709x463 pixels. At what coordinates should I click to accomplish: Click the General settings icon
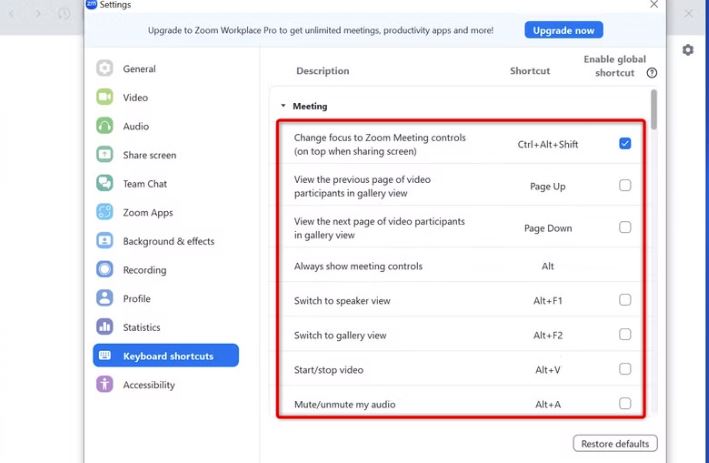[104, 68]
